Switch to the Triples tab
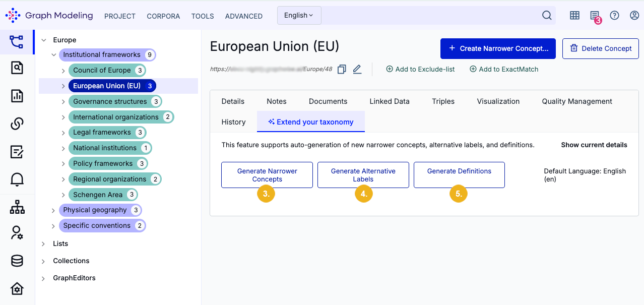Screen dimensions: 644x305 point(443,101)
